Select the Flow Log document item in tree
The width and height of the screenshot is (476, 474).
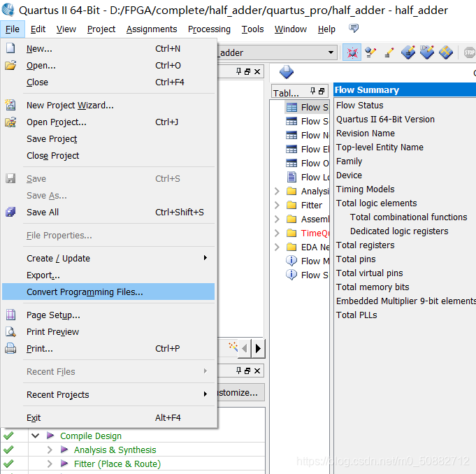pyautogui.click(x=308, y=177)
